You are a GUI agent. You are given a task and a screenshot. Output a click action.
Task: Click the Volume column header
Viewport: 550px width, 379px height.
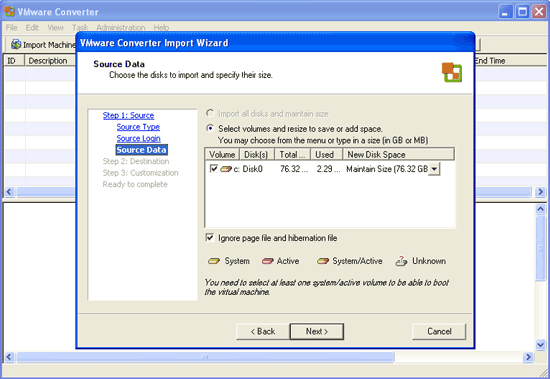point(222,154)
